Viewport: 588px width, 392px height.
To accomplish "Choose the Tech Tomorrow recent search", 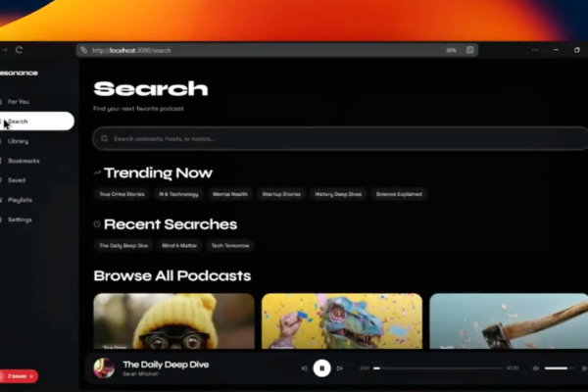I will point(229,245).
